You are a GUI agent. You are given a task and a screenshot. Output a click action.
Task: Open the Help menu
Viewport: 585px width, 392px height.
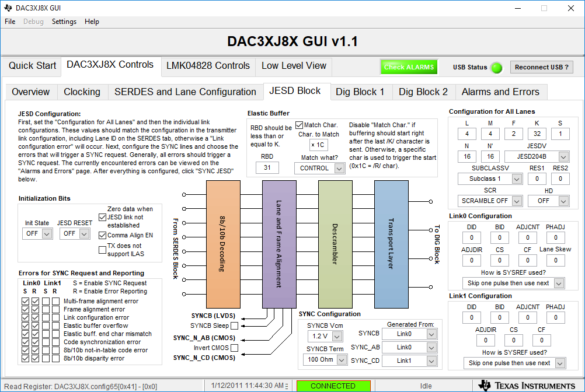[92, 22]
